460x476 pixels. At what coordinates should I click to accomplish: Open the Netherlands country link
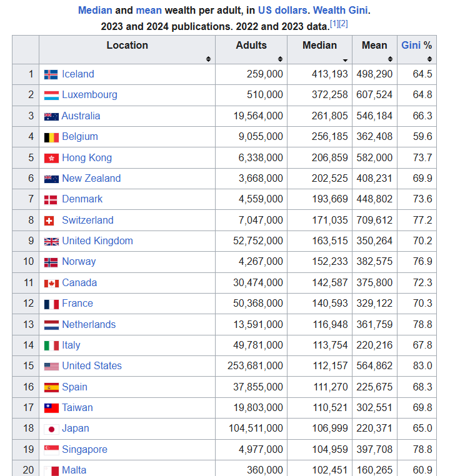coord(89,325)
